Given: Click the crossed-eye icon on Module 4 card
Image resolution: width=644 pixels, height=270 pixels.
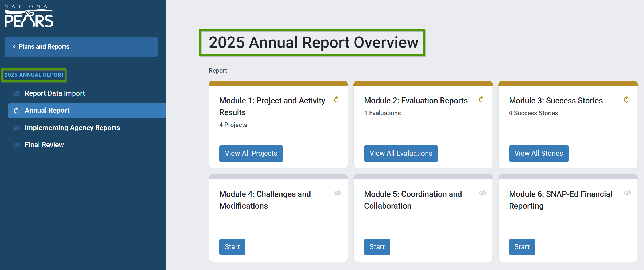Looking at the screenshot, I should pos(338,193).
